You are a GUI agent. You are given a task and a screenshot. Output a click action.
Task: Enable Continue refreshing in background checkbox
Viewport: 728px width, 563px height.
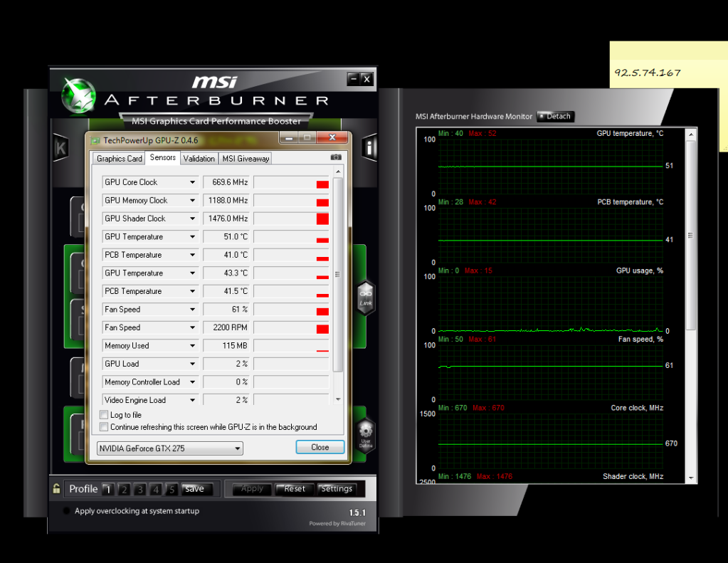(x=105, y=427)
